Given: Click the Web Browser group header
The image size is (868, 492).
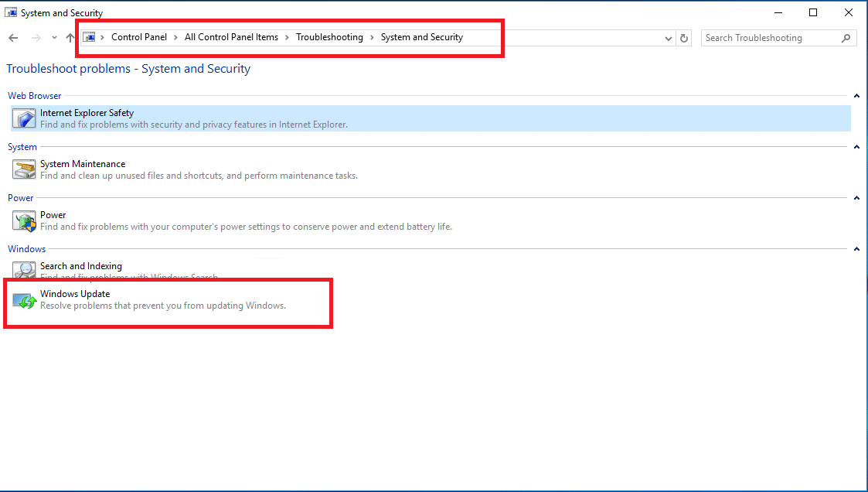Looking at the screenshot, I should [34, 96].
